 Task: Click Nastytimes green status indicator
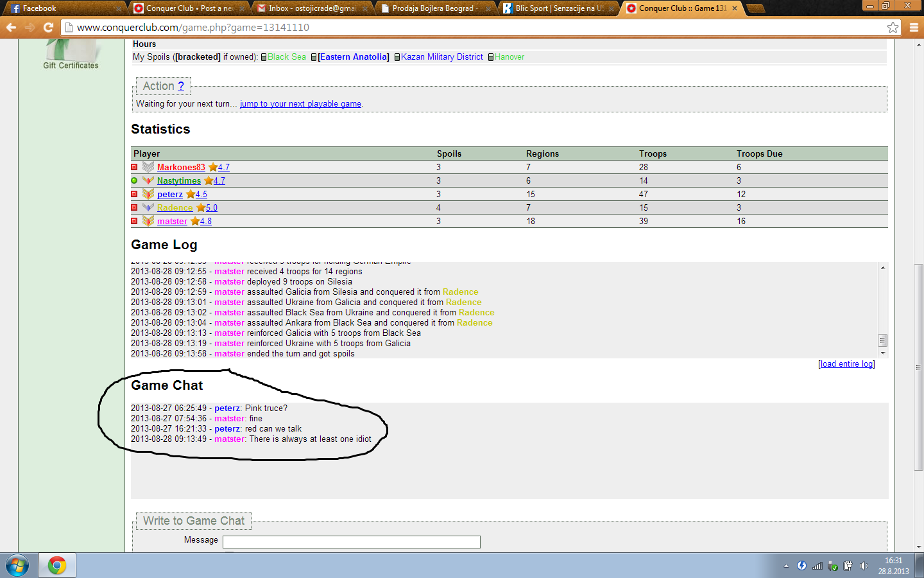tap(134, 180)
